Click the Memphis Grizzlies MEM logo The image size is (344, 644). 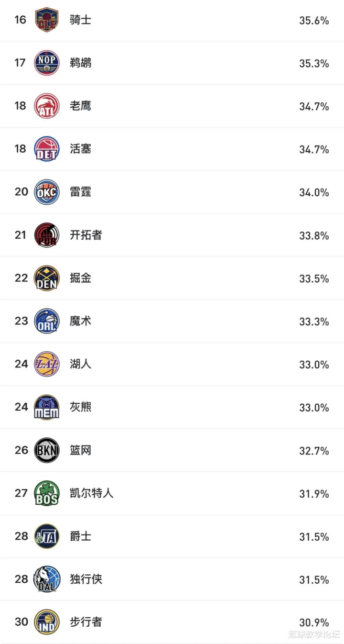pos(47,407)
